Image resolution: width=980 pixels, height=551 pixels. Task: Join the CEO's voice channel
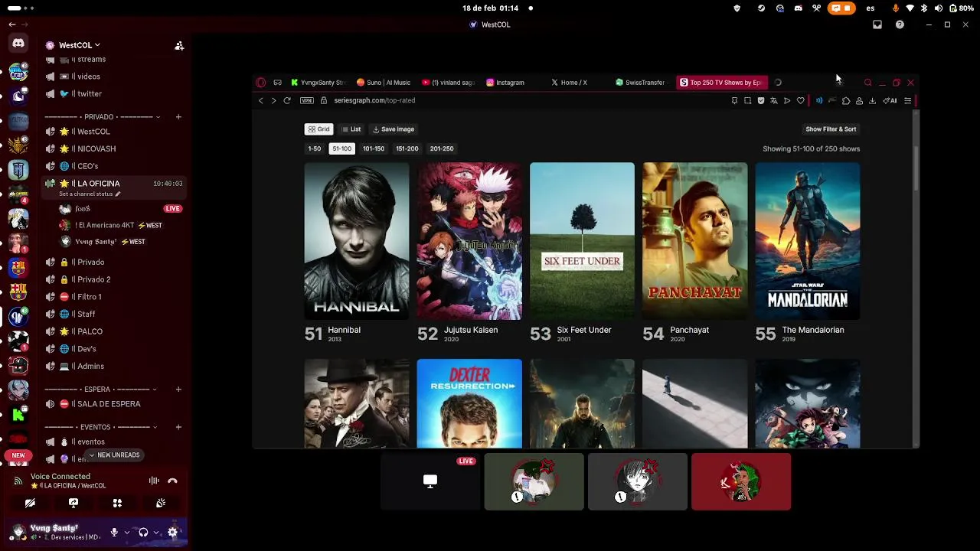coord(113,166)
